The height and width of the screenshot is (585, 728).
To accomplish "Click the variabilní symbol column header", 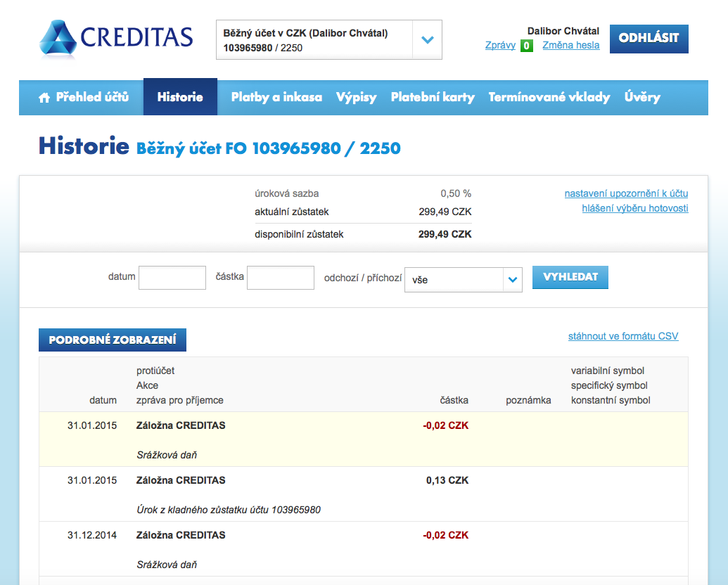I will click(608, 371).
